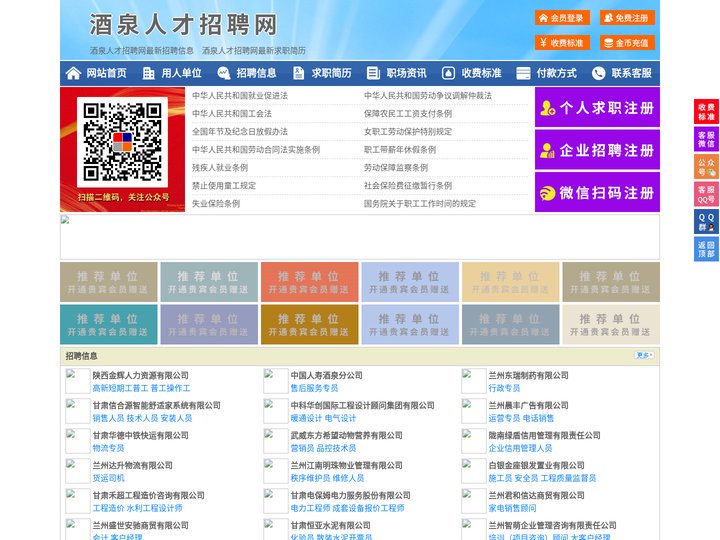The height and width of the screenshot is (540, 720).
Task: Click 企业招聘注册 purple button
Action: tap(597, 150)
